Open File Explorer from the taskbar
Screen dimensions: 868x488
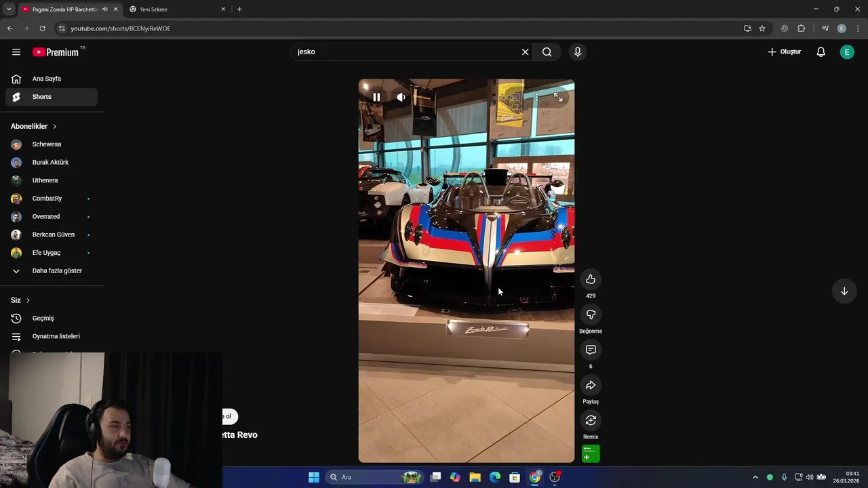[x=475, y=477]
